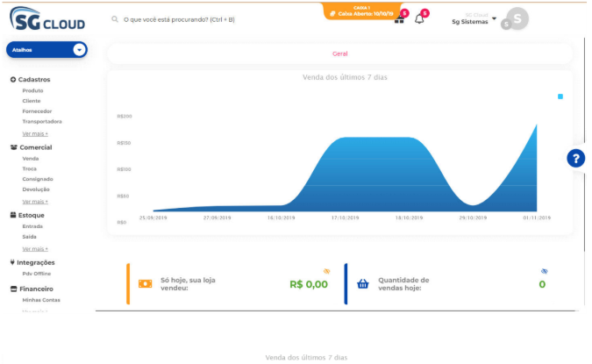Click the orange money bill icon
The width and height of the screenshot is (592, 364).
(146, 283)
